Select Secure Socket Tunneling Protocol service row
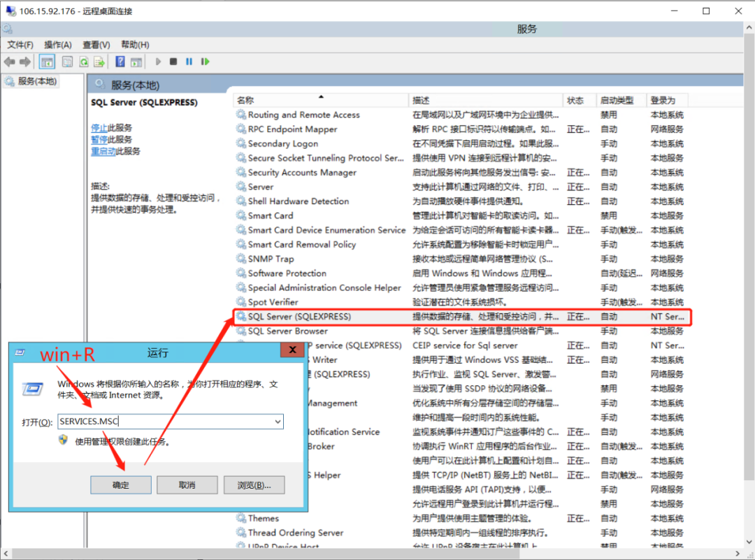Viewport: 755px width, 560px height. click(x=462, y=158)
